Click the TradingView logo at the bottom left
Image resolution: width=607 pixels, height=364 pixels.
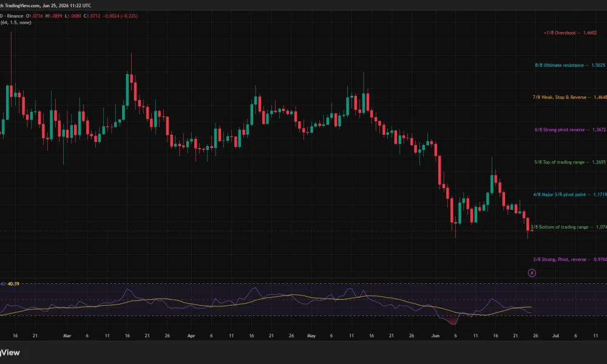click(x=10, y=352)
